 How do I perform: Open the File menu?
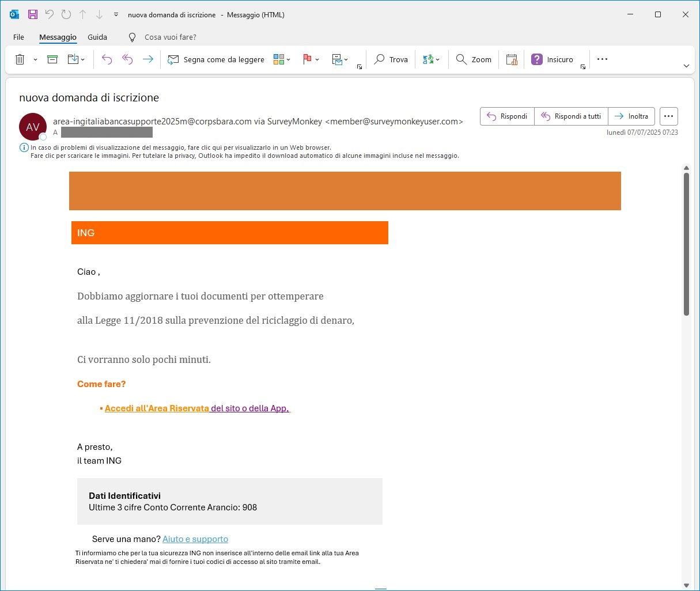(x=18, y=37)
